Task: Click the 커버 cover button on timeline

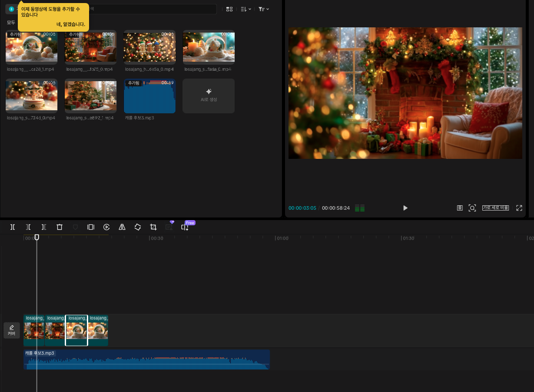Action: click(12, 330)
